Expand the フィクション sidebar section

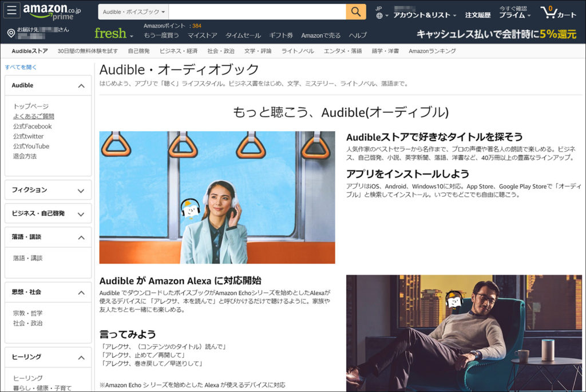(x=81, y=191)
